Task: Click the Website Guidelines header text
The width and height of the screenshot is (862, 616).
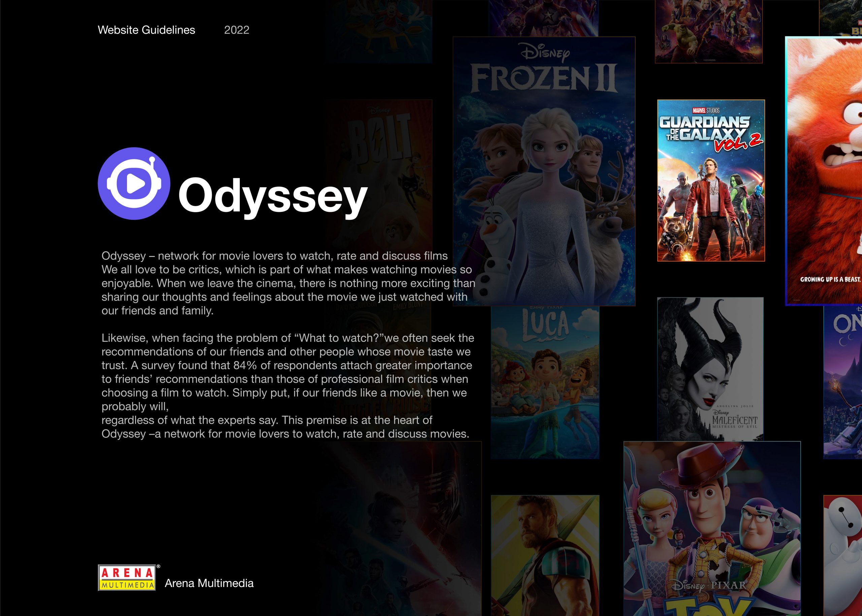Action: click(146, 30)
